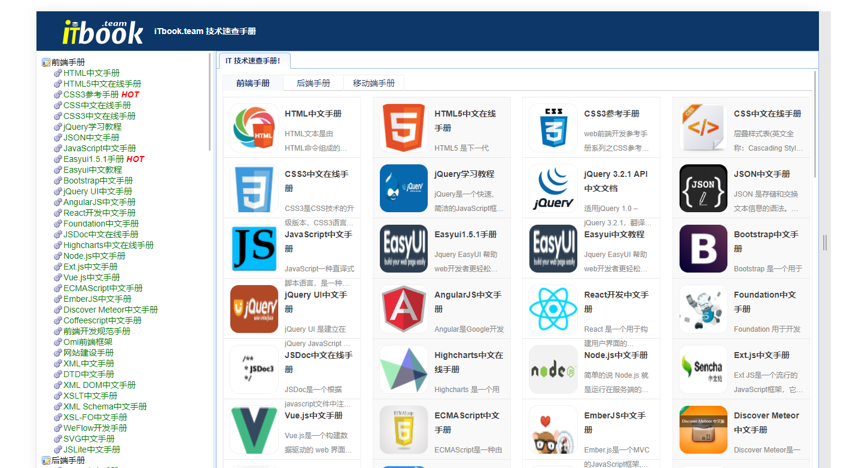
Task: Select AngularJS中文手册 in the sidebar
Action: click(99, 202)
